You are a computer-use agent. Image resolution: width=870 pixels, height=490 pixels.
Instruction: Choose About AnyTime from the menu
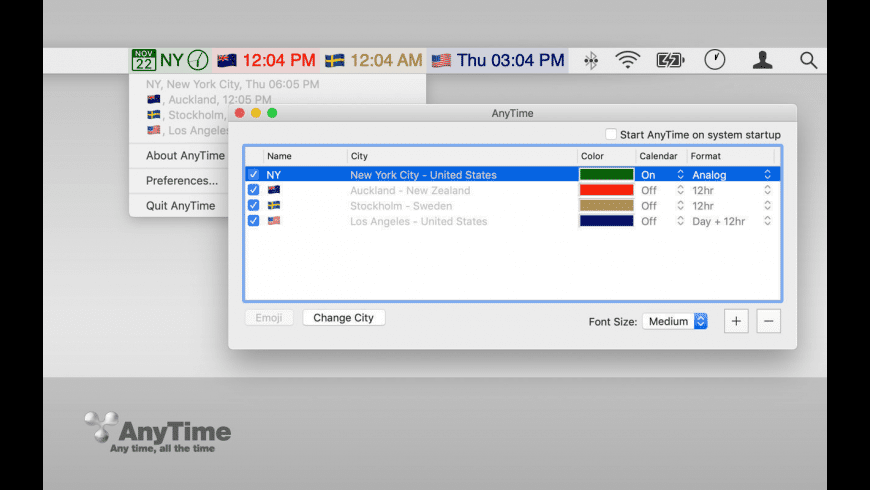pos(185,155)
